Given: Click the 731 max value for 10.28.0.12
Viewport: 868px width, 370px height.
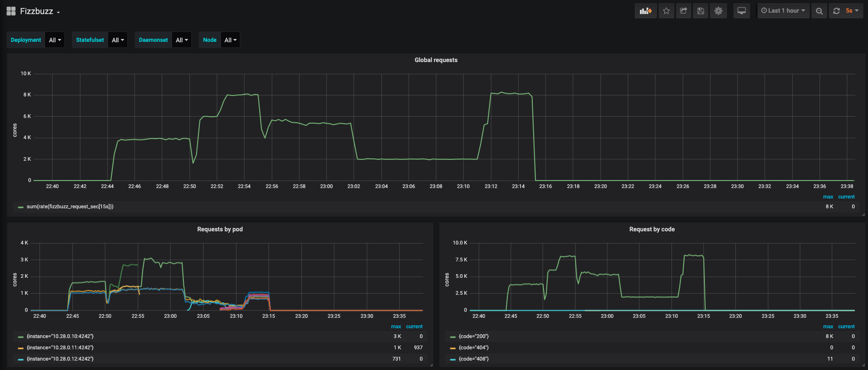Looking at the screenshot, I should (x=396, y=359).
